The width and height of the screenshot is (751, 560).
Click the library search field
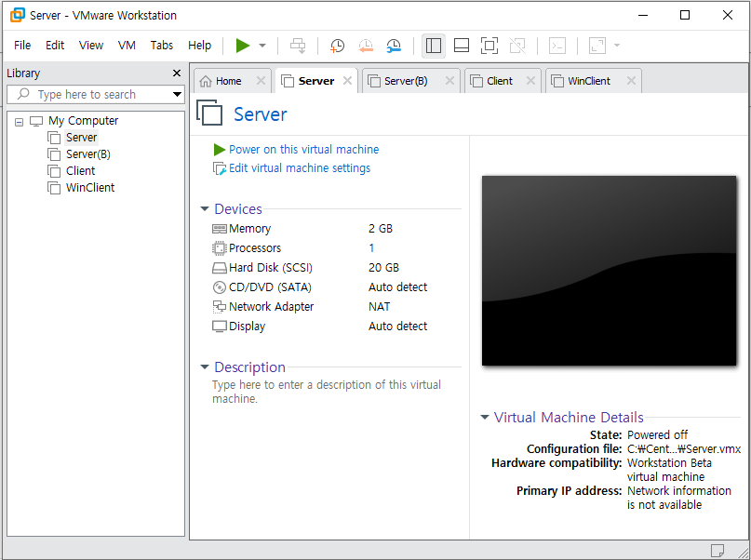[96, 94]
